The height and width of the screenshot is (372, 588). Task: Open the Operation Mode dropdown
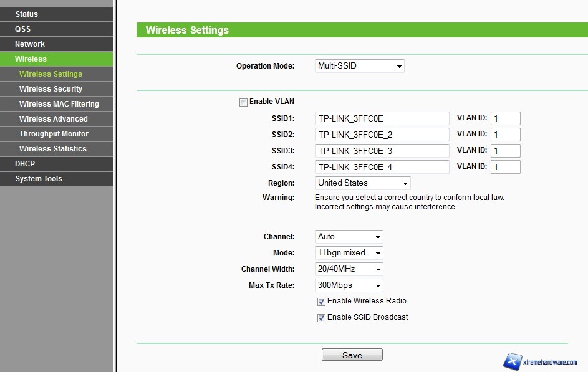359,66
